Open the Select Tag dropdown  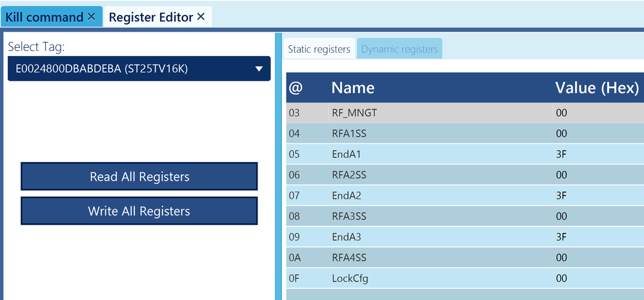pyautogui.click(x=139, y=69)
